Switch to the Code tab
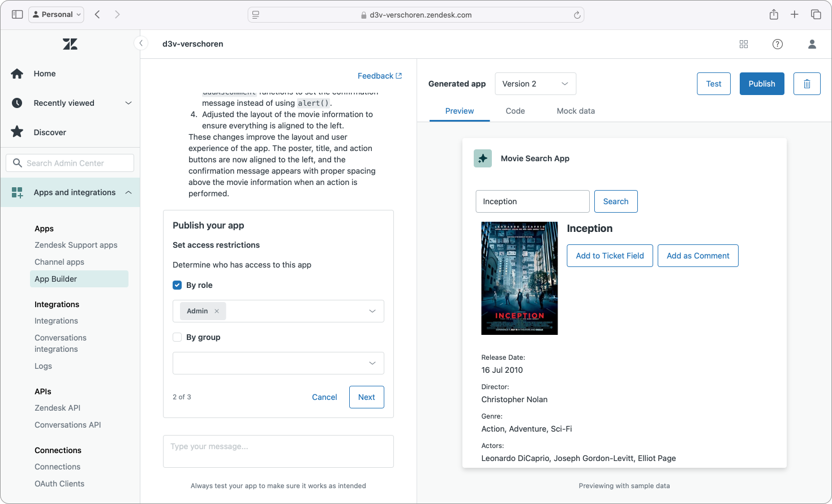 515,111
